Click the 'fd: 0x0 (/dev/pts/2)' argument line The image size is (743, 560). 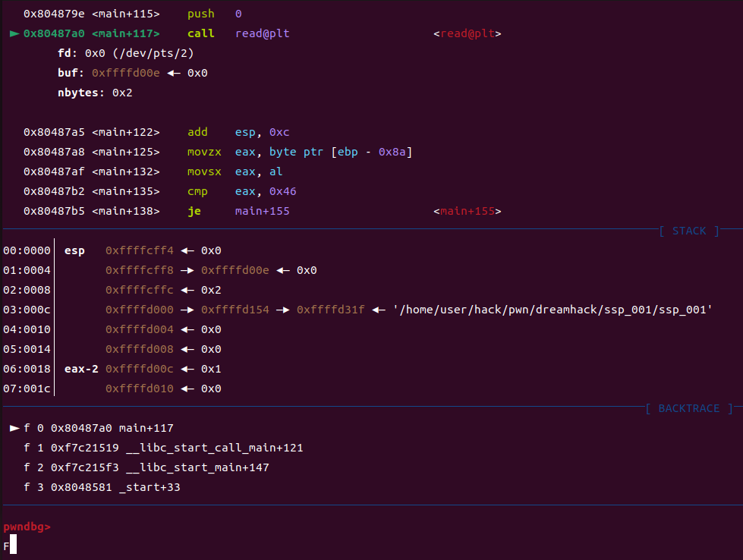point(125,54)
